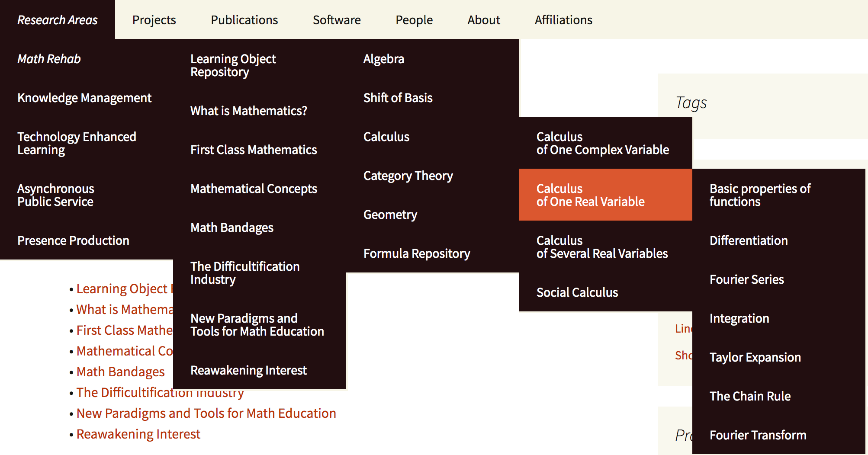This screenshot has width=868, height=455.
Task: Click highlighted Calculus of One Real Variable
Action: tap(591, 195)
